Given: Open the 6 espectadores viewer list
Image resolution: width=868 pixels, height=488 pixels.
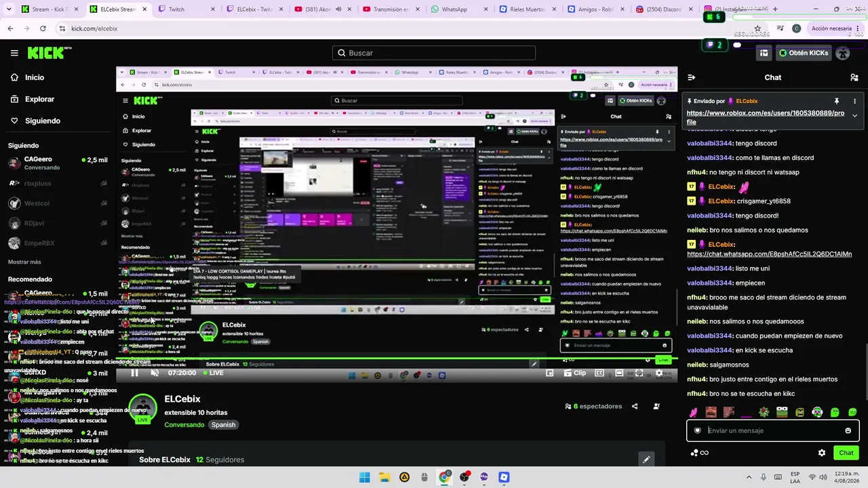Looking at the screenshot, I should pyautogui.click(x=593, y=407).
